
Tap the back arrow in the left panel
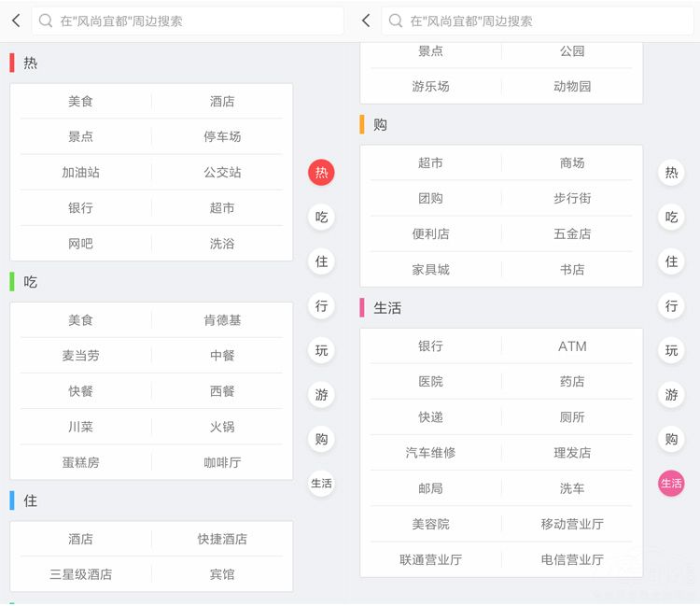pos(16,21)
